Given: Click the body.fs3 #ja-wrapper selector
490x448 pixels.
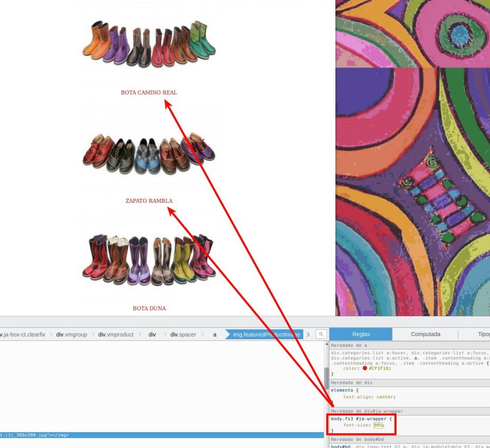Looking at the screenshot, I should tap(359, 419).
